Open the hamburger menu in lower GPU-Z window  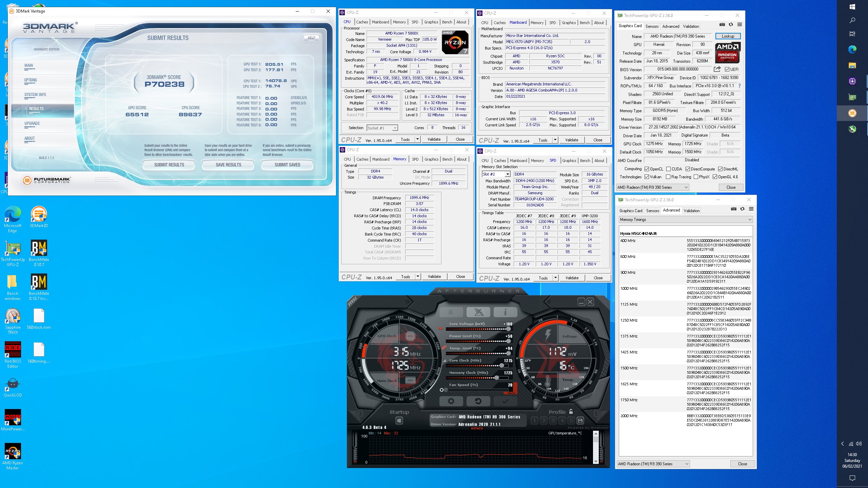751,209
